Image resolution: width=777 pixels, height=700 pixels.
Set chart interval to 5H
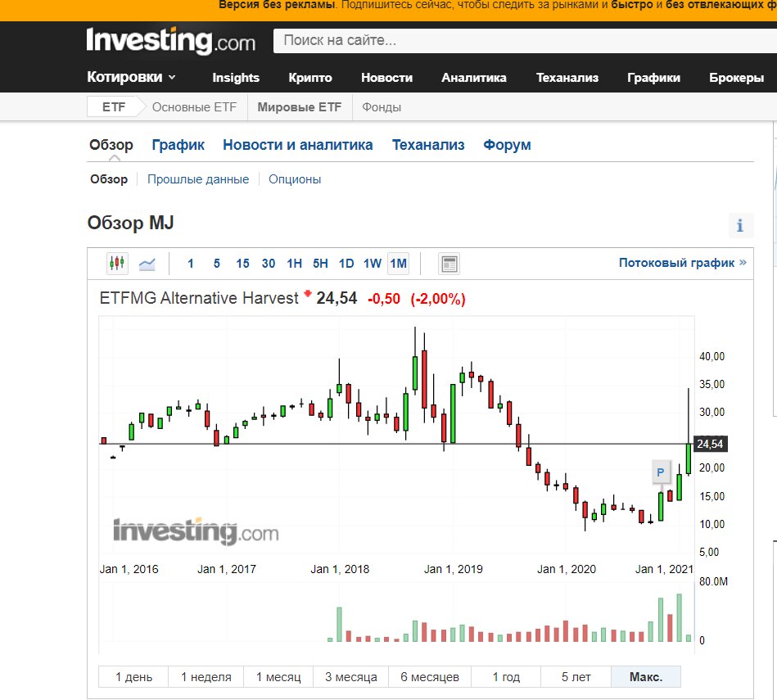coord(320,264)
